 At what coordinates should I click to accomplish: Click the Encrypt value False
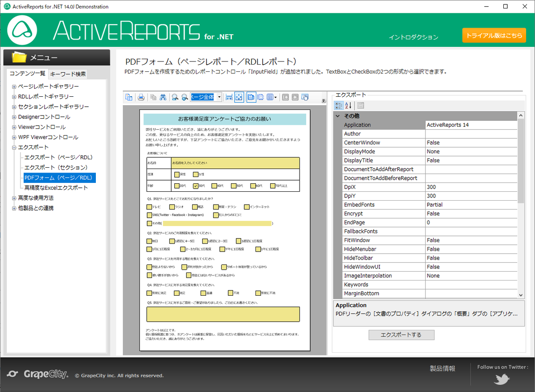click(471, 214)
